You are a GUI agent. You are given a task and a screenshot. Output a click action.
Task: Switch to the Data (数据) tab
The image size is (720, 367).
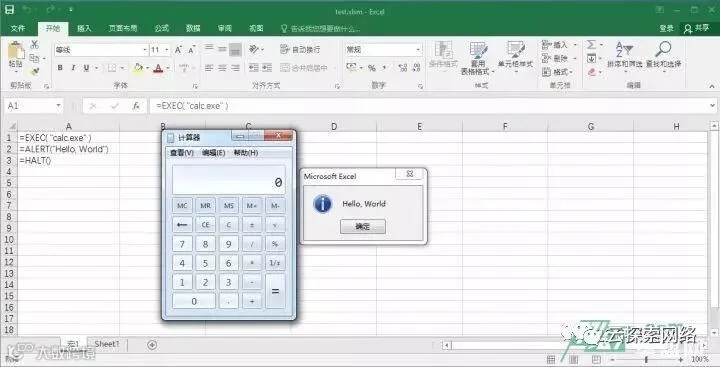click(x=193, y=28)
